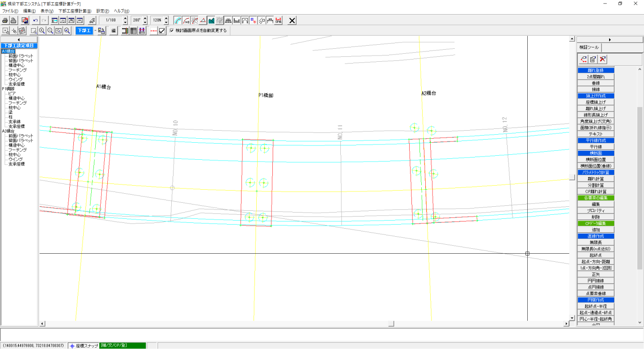Decrease the 120% zoom with down arrow
644x349 pixels.
tap(166, 23)
